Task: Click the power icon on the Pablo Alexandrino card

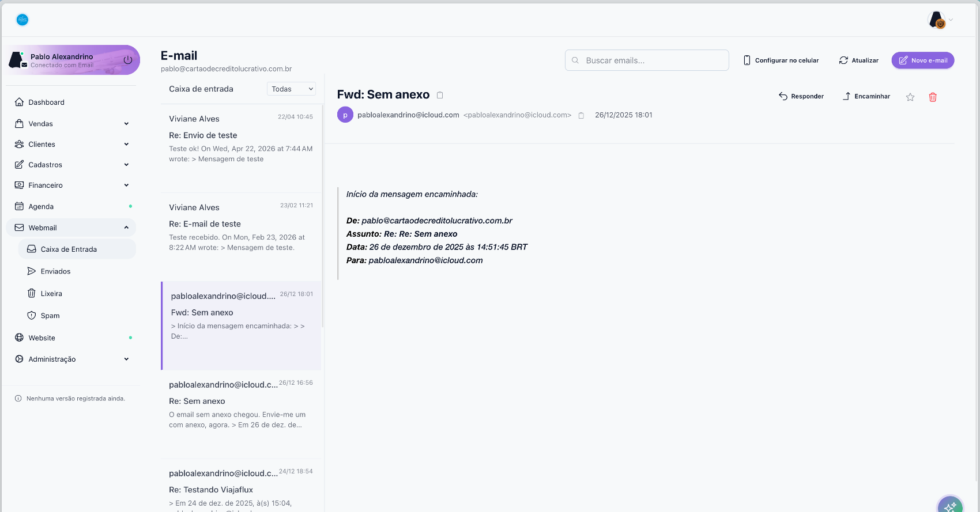Action: (128, 60)
